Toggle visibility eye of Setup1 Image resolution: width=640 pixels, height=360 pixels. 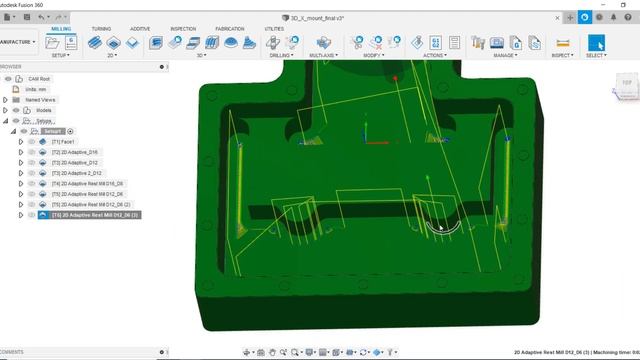(24, 131)
